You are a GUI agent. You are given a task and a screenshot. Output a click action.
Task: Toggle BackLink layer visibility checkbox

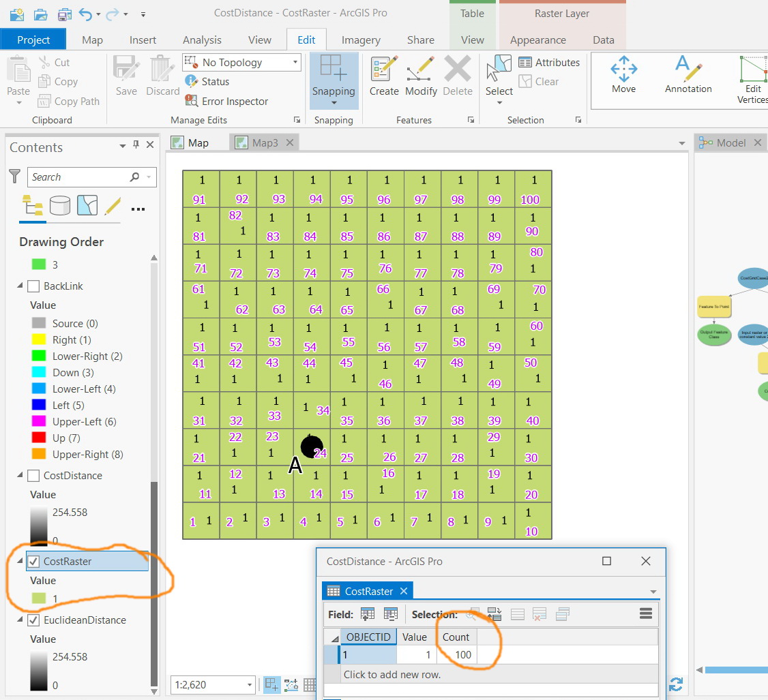tap(33, 286)
